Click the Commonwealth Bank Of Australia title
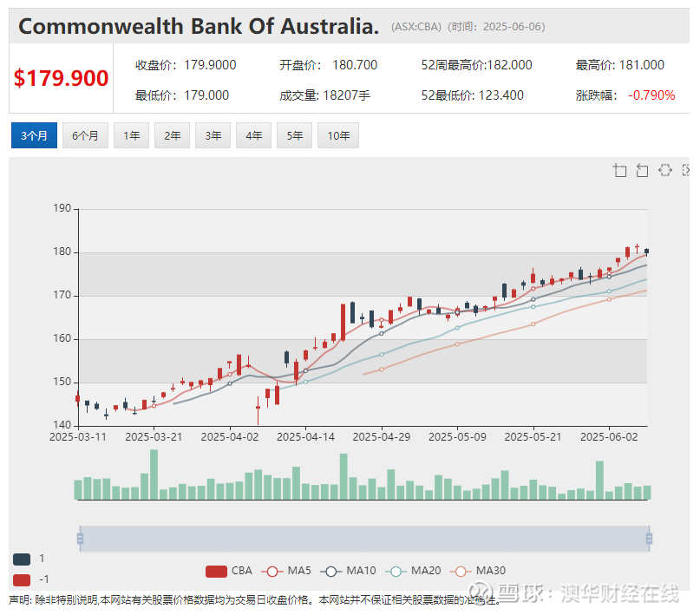This screenshot has height=615, width=700. tap(199, 26)
